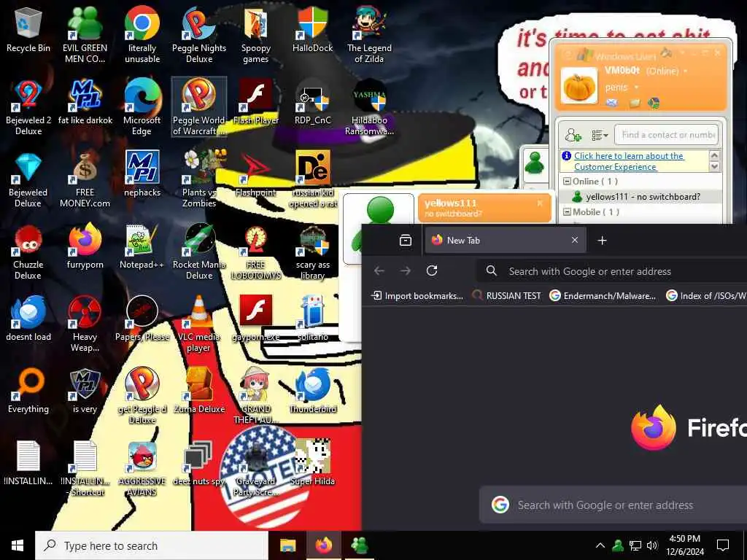Viewport: 747px width, 560px height.
Task: Open a new Firefox tab with the plus button
Action: (x=602, y=241)
